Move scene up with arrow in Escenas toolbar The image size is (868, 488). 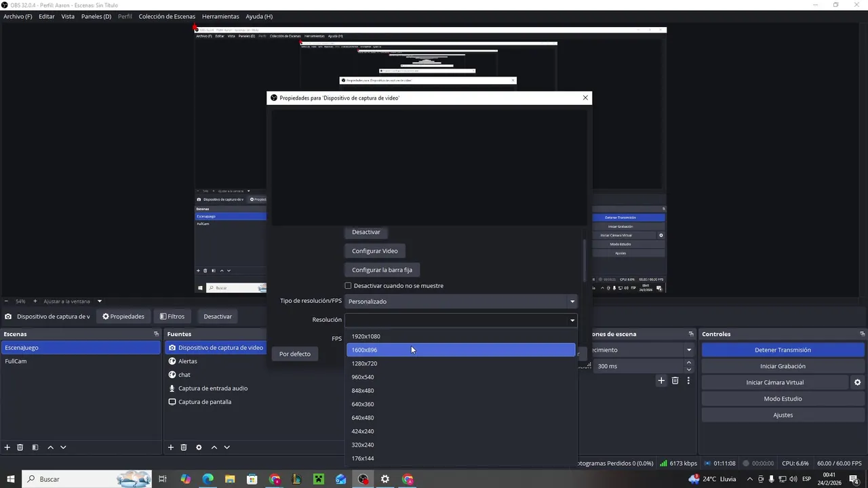(x=50, y=447)
